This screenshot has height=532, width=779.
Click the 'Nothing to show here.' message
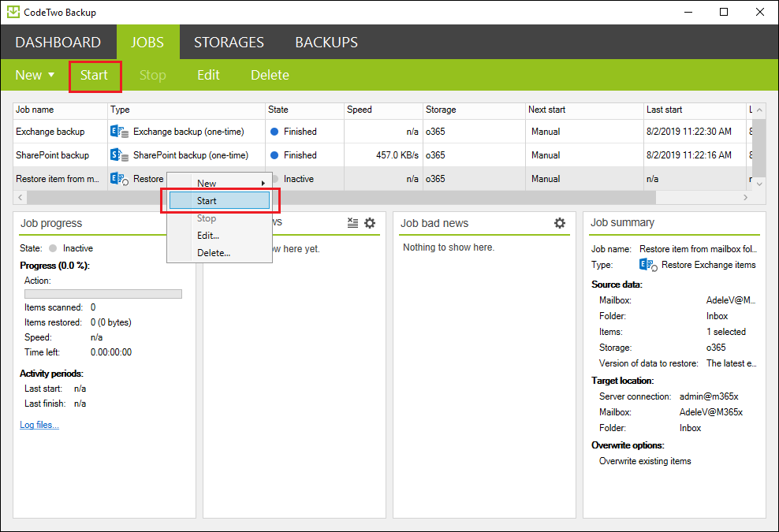point(449,247)
